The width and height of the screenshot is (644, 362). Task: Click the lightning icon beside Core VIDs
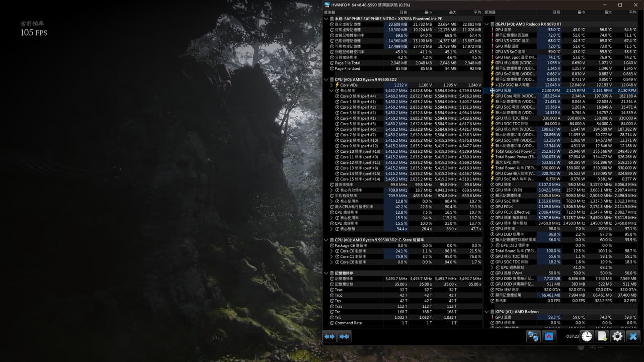(337, 85)
